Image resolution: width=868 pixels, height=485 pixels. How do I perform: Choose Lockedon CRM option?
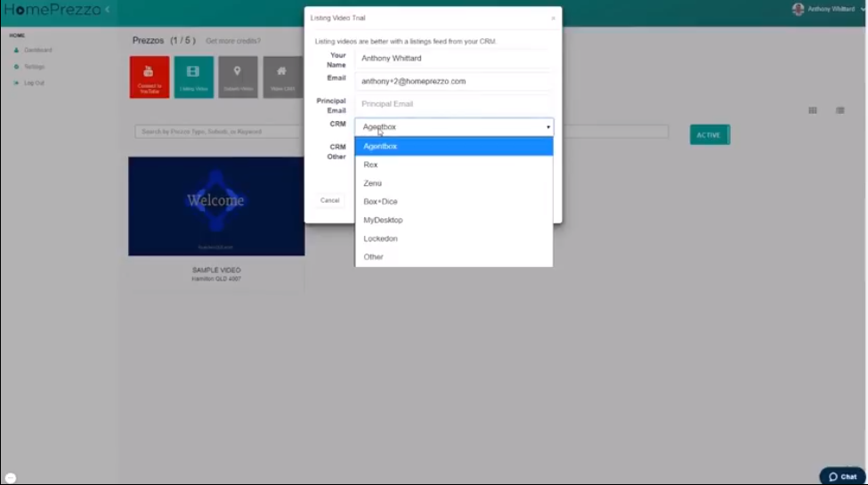[x=454, y=238]
